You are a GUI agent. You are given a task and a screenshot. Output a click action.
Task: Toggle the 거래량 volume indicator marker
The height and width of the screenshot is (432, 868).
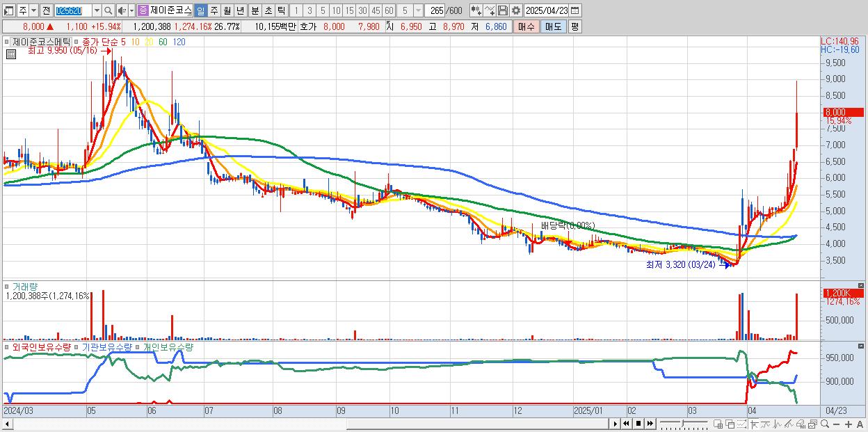point(8,286)
